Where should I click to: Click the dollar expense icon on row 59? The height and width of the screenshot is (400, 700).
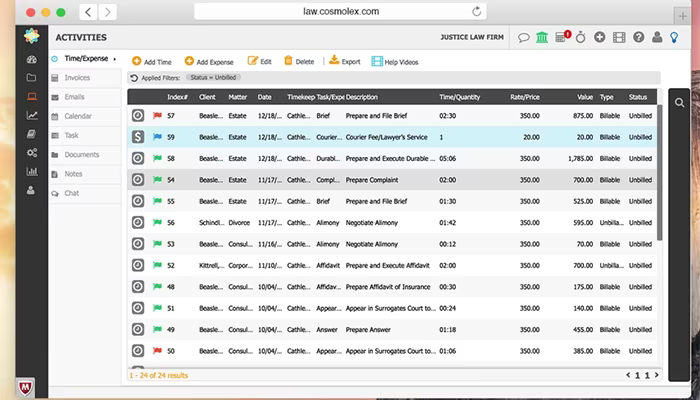[x=138, y=137]
